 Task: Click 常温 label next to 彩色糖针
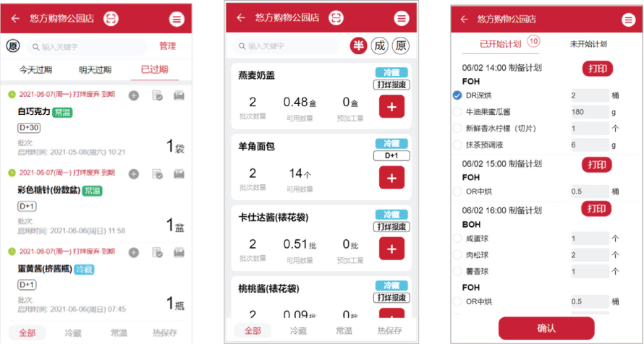[93, 191]
